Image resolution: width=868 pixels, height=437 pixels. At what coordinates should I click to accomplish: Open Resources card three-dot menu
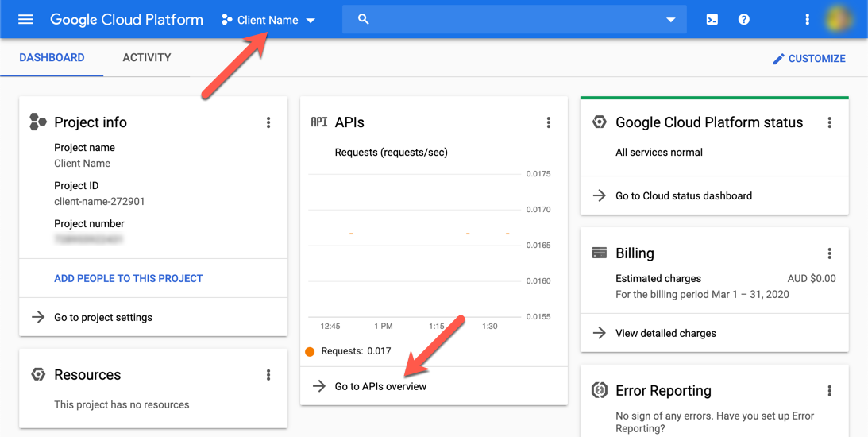(268, 375)
